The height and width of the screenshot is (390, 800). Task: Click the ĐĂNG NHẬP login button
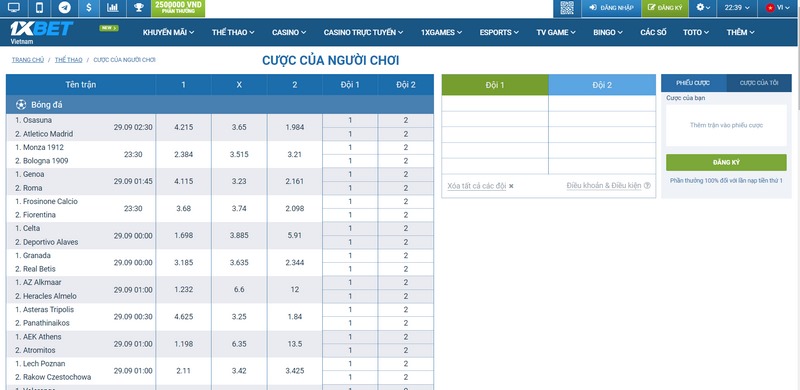[611, 8]
